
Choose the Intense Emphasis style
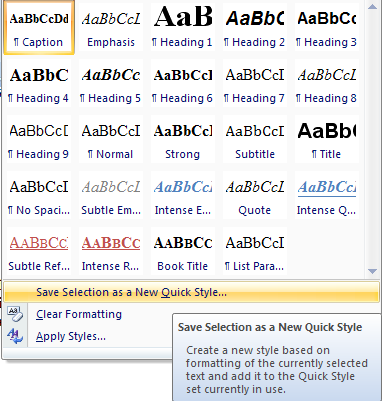183,195
